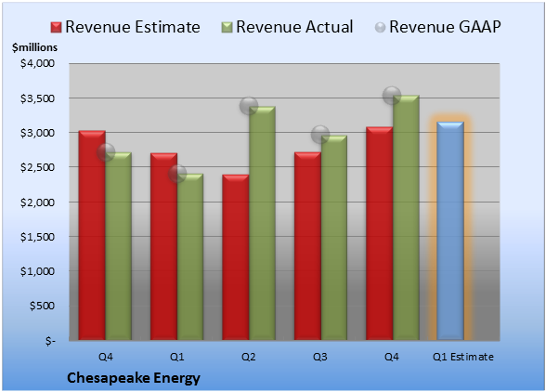Select the red bar of the Q4 group before Q1

point(92,235)
